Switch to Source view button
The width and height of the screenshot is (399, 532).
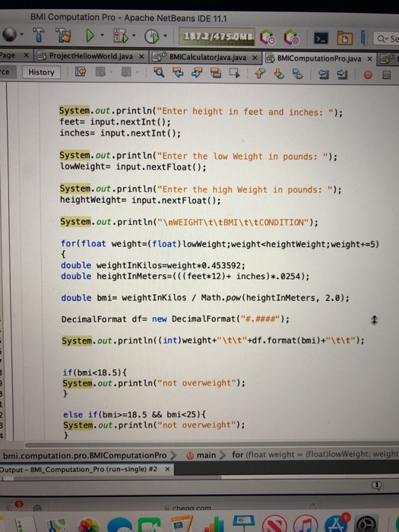click(x=6, y=71)
